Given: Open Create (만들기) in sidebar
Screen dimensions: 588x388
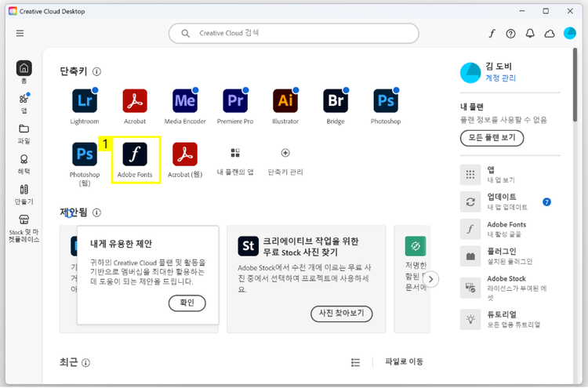Looking at the screenshot, I should (x=24, y=194).
